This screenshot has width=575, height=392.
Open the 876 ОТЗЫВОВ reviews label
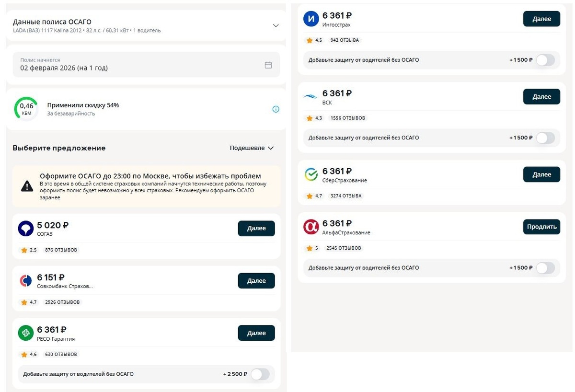61,250
